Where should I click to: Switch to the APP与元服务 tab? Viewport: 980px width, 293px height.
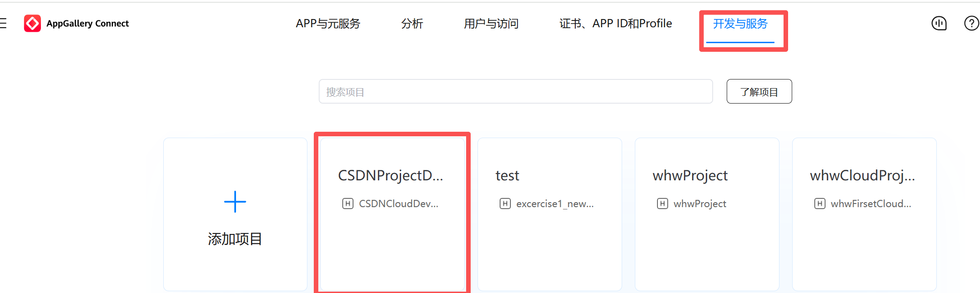pyautogui.click(x=328, y=24)
